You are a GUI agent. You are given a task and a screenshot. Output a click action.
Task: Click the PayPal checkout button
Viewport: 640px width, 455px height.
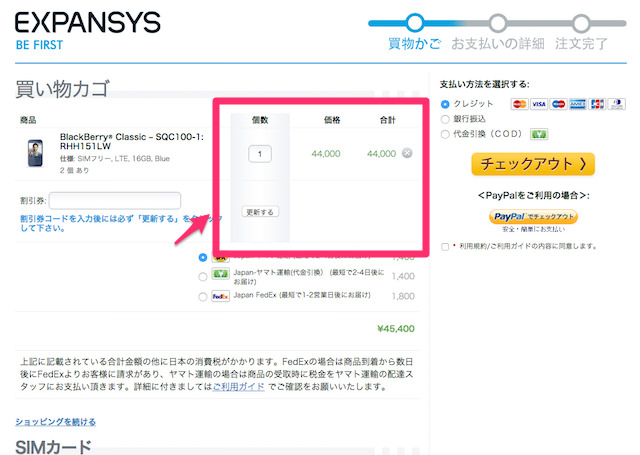click(533, 217)
